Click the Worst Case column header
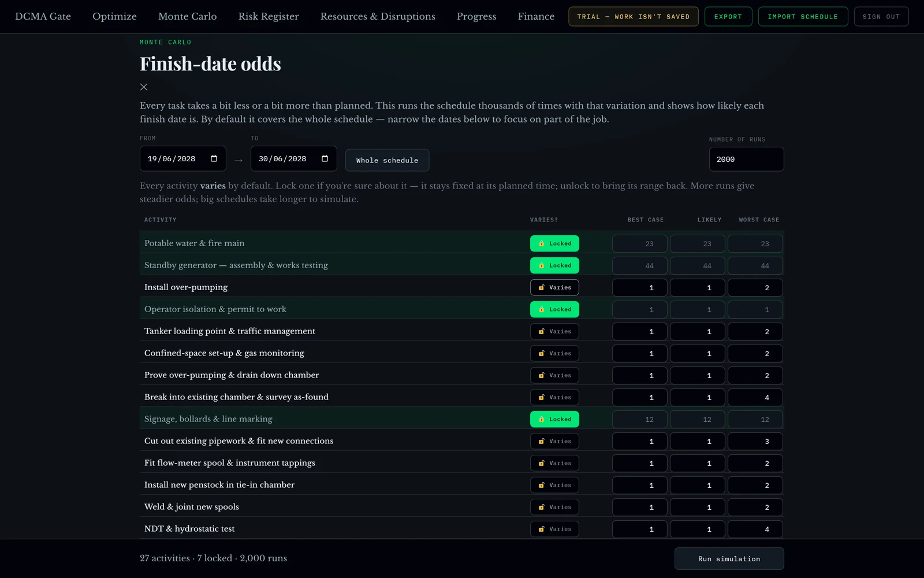 [759, 220]
